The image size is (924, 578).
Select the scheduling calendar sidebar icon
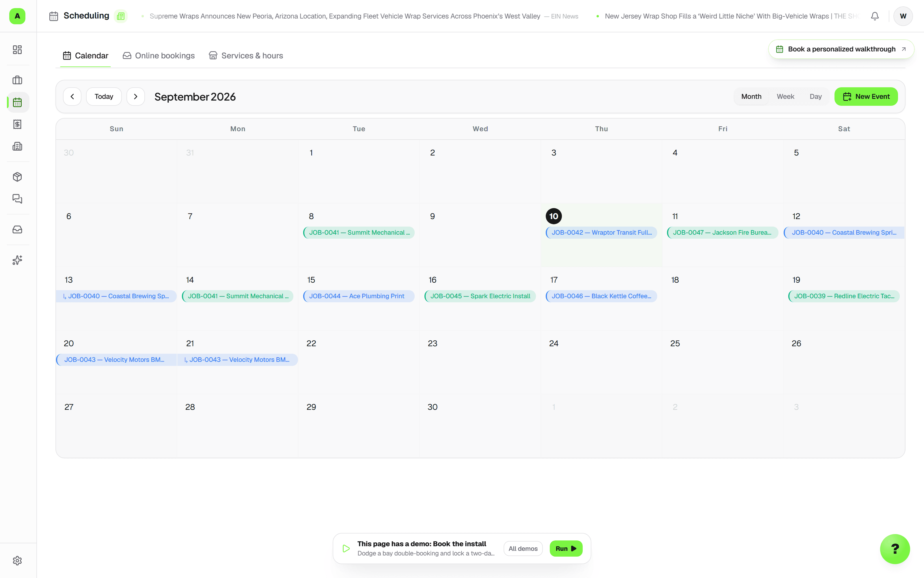(17, 102)
